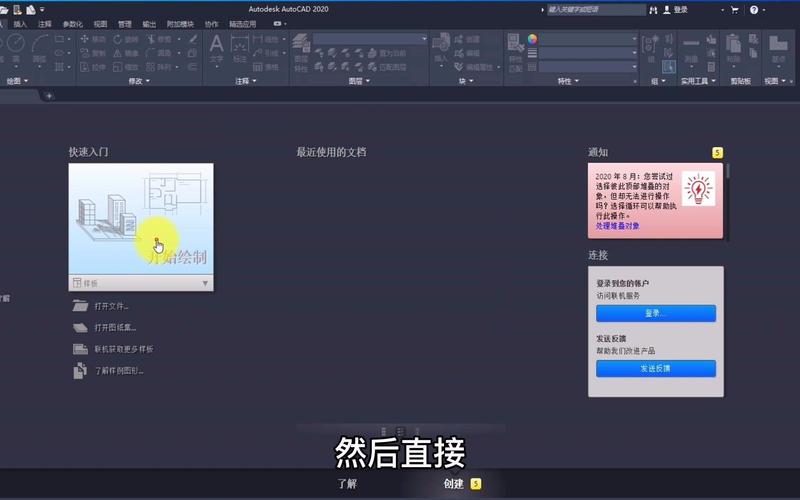Screen dimensions: 800x500
Task: Select the Mirror (镜像) tool
Action: [x=126, y=53]
